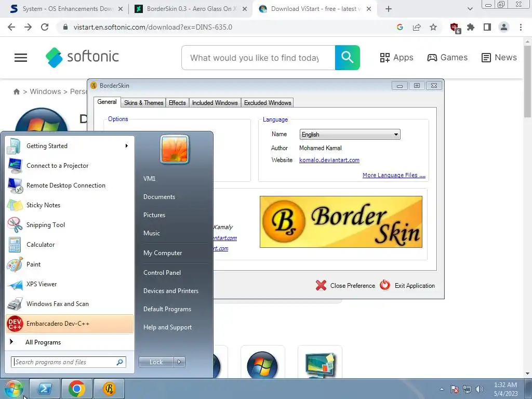The height and width of the screenshot is (399, 532).
Task: Switch to Chrome on the taskbar
Action: 77,389
